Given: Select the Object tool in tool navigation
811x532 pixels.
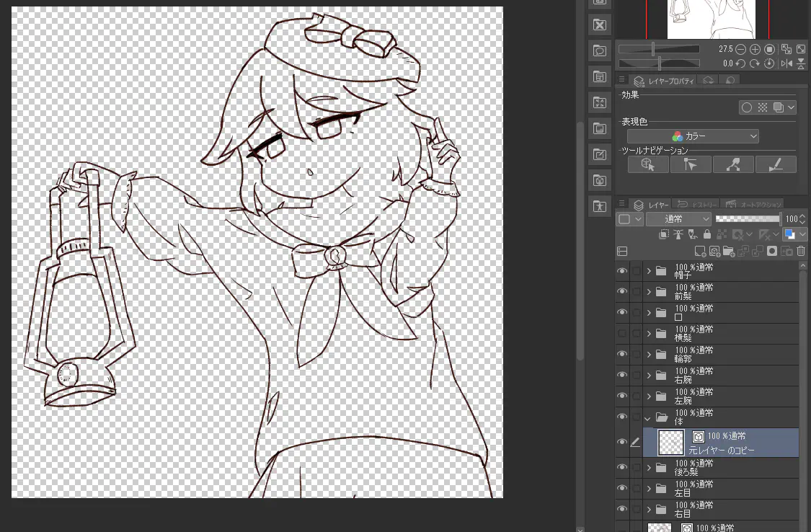Looking at the screenshot, I should pyautogui.click(x=648, y=165).
